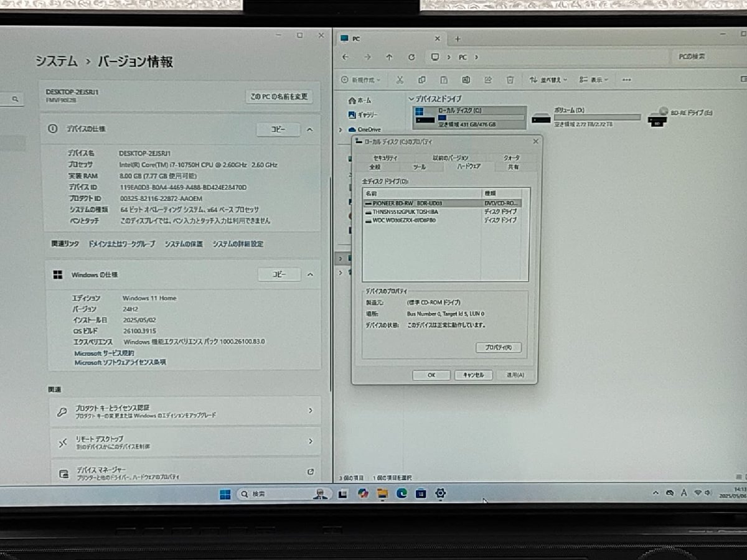Open the Wi-Fi network tray icon

[x=698, y=493]
